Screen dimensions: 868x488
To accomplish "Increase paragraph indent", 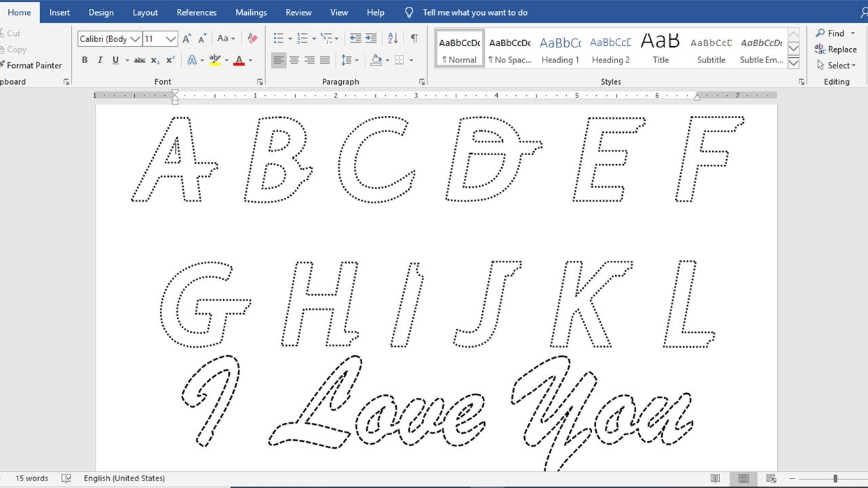I will [371, 39].
